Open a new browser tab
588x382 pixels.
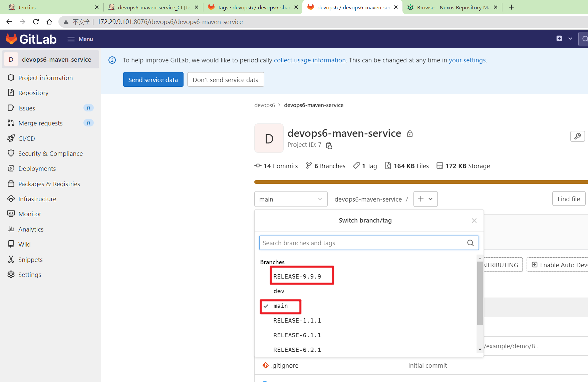coord(511,7)
